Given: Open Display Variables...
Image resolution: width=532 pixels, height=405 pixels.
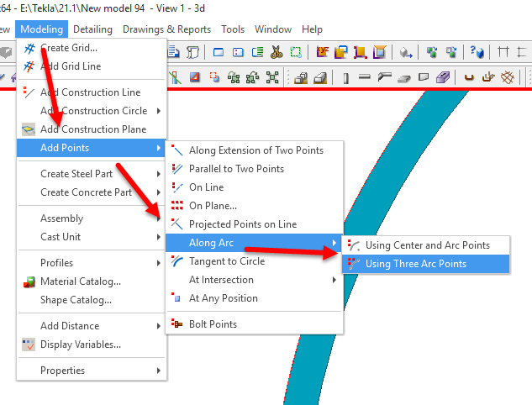Looking at the screenshot, I should click(92, 345).
